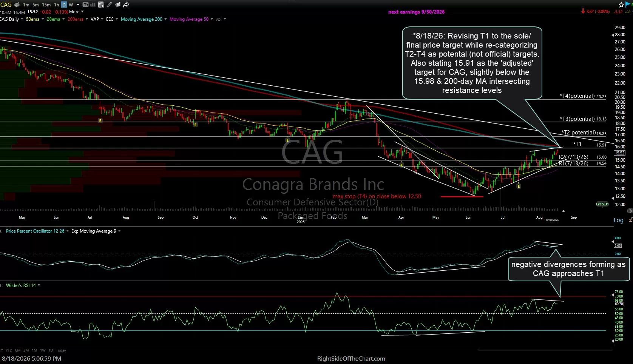Select the 1M range tab
Screen dimensions: 633x364
point(34,350)
